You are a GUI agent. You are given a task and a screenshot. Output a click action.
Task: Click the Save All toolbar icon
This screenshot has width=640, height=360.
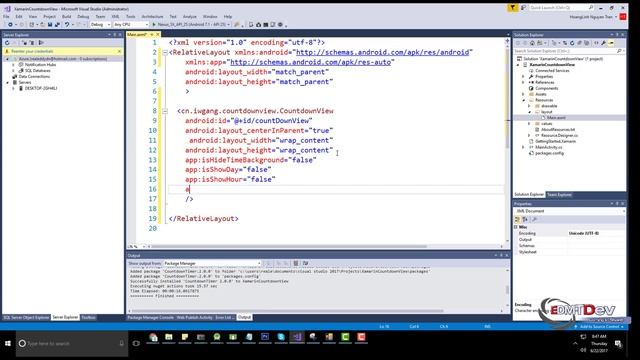[x=57, y=24]
